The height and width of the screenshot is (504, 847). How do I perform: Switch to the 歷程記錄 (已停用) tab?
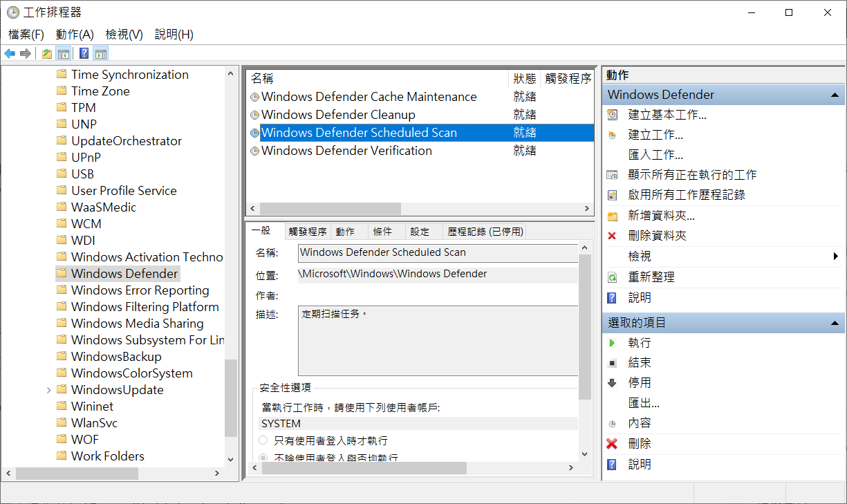485,232
